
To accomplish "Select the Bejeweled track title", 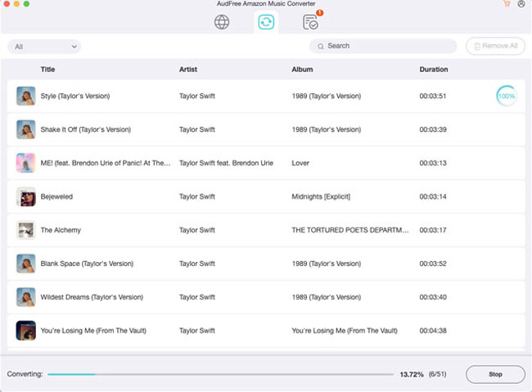I will tap(56, 197).
